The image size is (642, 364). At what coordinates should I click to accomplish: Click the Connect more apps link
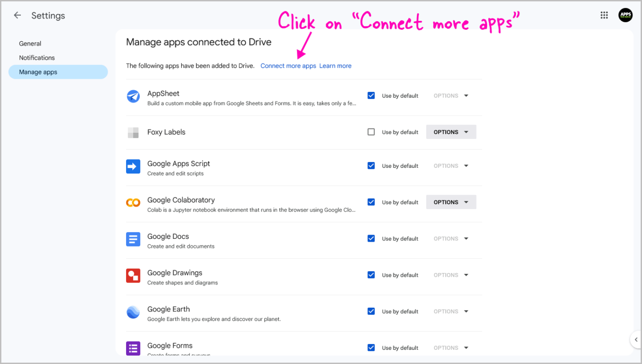coord(288,66)
